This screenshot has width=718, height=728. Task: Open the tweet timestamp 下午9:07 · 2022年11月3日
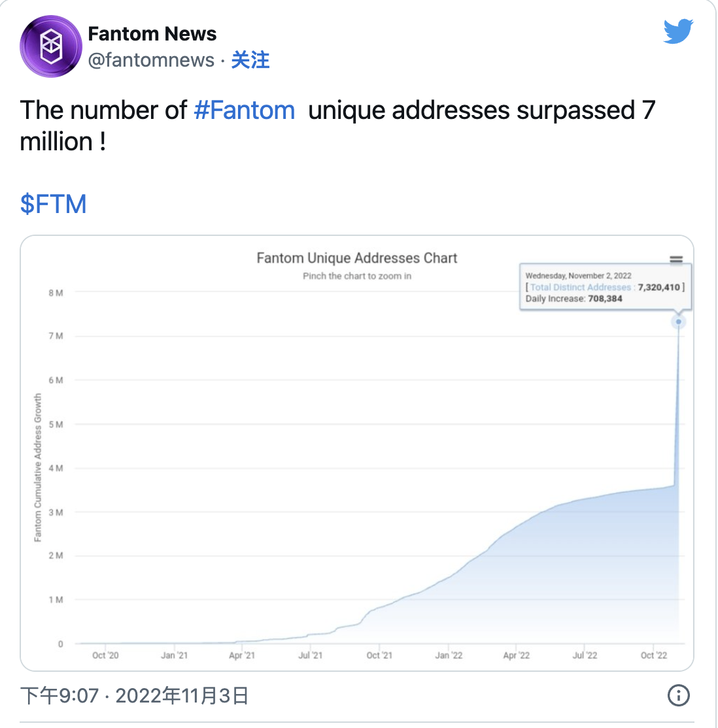(x=134, y=695)
